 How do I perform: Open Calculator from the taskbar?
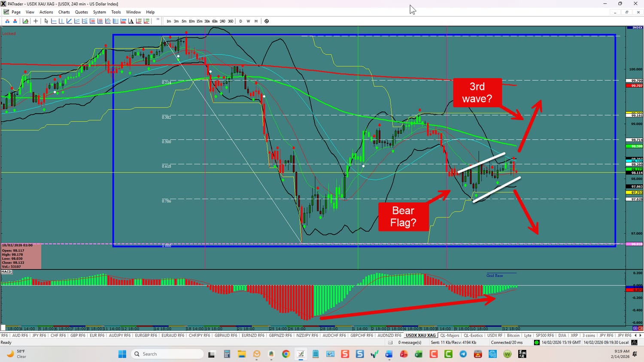pyautogui.click(x=227, y=354)
